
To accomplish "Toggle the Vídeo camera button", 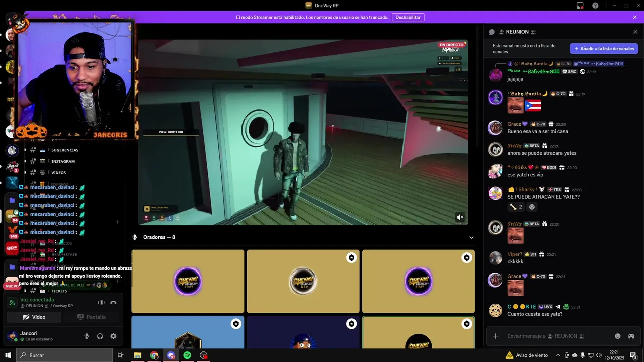I will pyautogui.click(x=34, y=317).
